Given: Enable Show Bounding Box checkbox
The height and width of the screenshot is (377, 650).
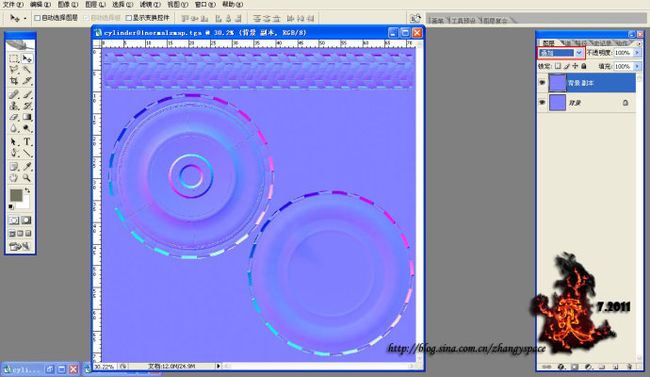Looking at the screenshot, I should click(129, 18).
